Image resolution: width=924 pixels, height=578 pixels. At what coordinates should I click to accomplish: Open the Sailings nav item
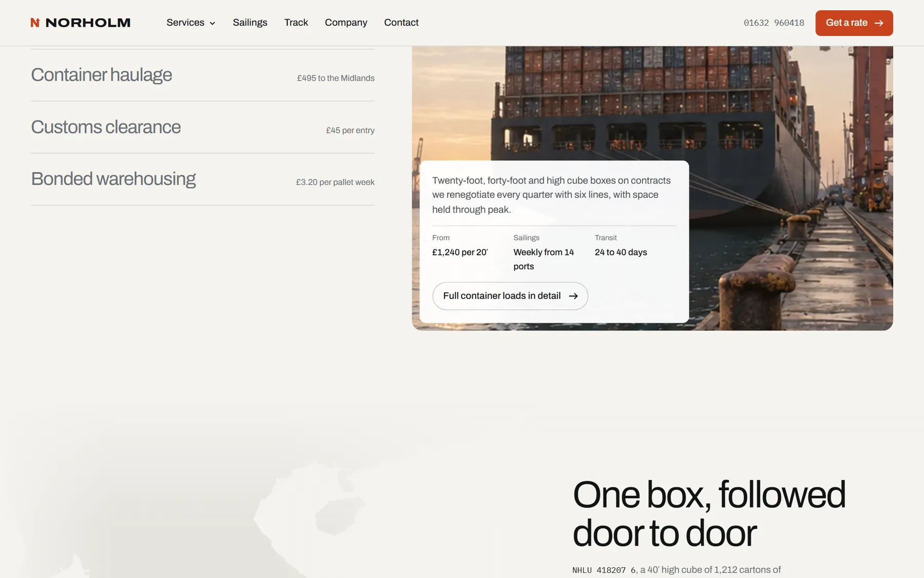pos(250,23)
